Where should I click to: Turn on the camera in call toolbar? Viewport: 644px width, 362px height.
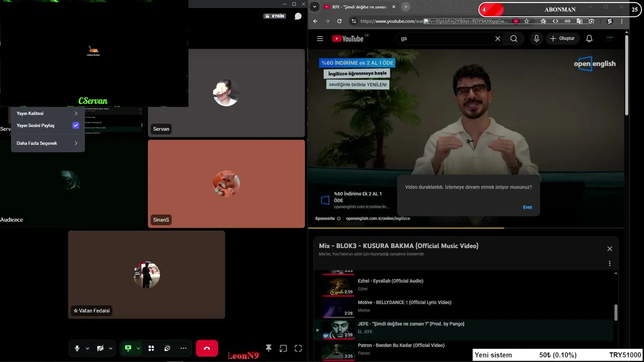(x=100, y=348)
